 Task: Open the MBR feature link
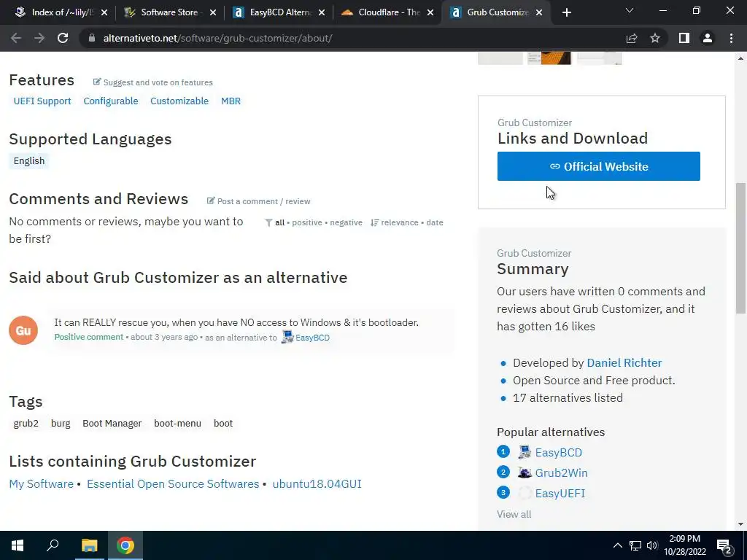tap(231, 101)
